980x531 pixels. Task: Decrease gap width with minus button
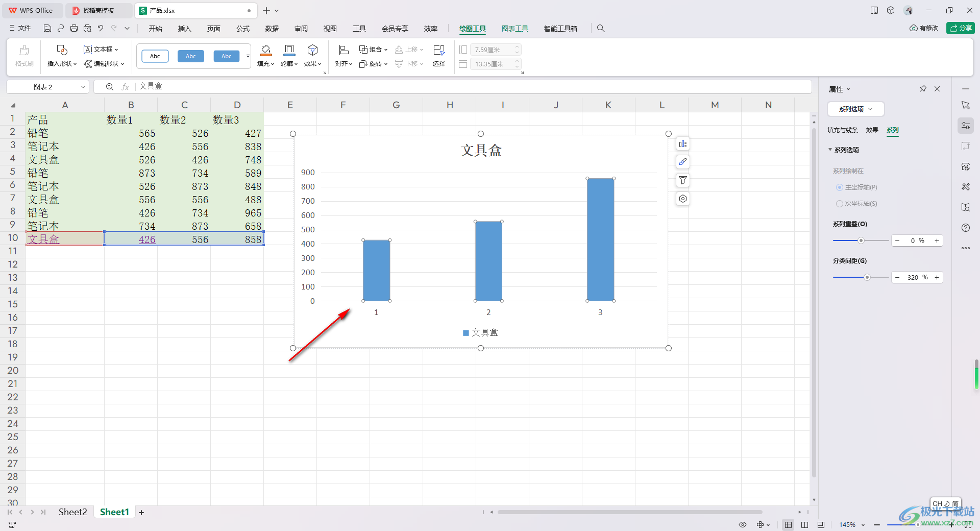[897, 277]
